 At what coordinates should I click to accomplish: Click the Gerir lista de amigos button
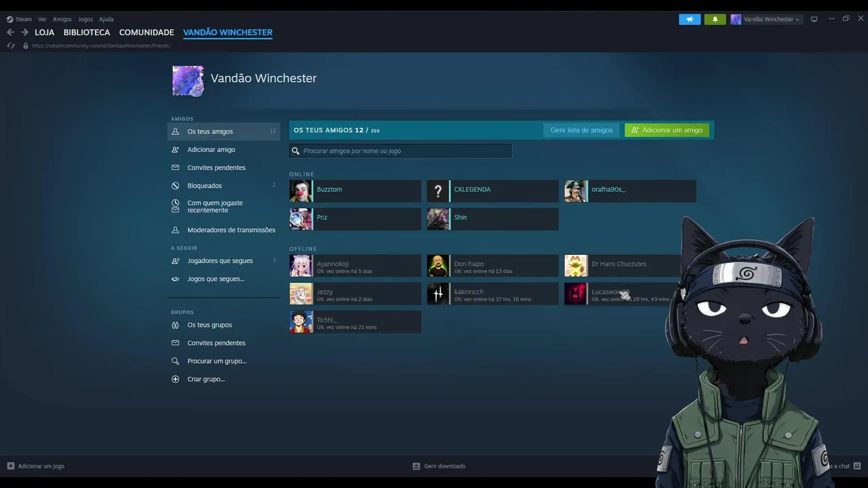(x=581, y=130)
